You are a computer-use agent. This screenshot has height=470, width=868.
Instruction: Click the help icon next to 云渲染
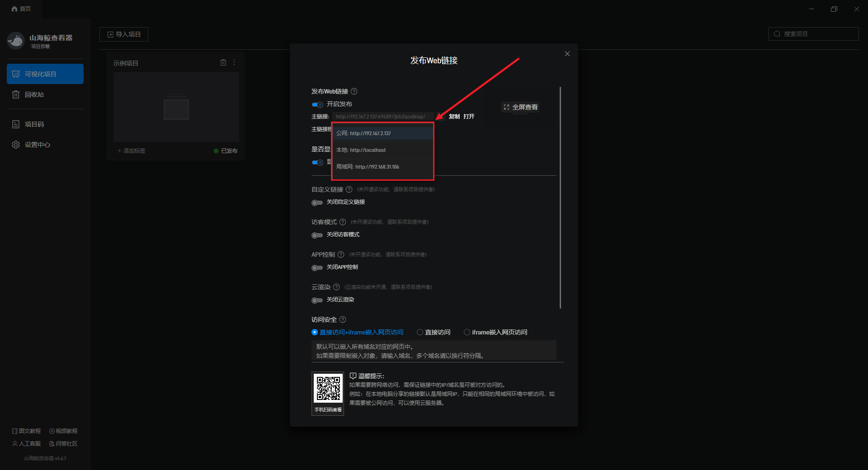[x=336, y=287]
